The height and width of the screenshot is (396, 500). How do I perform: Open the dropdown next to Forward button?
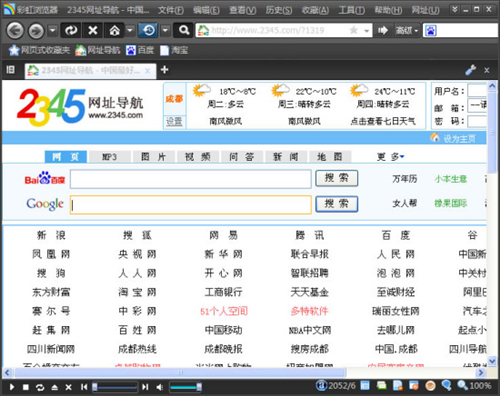tap(52, 31)
